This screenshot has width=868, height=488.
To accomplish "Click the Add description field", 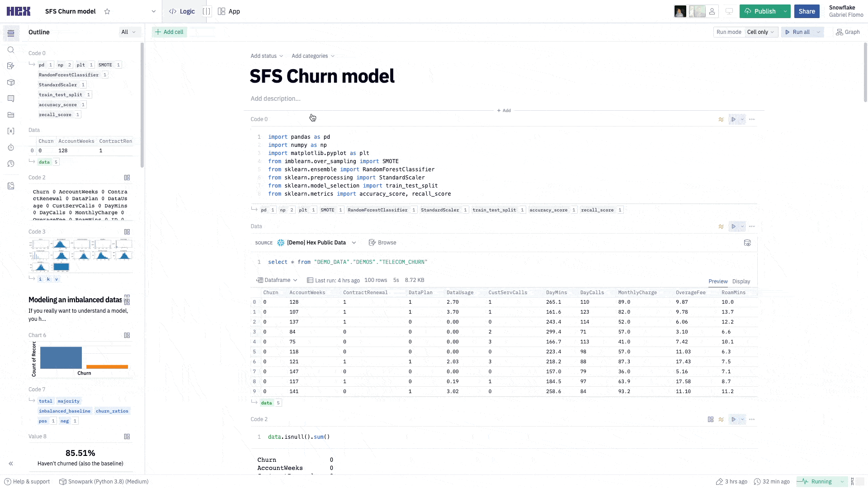I will click(275, 99).
